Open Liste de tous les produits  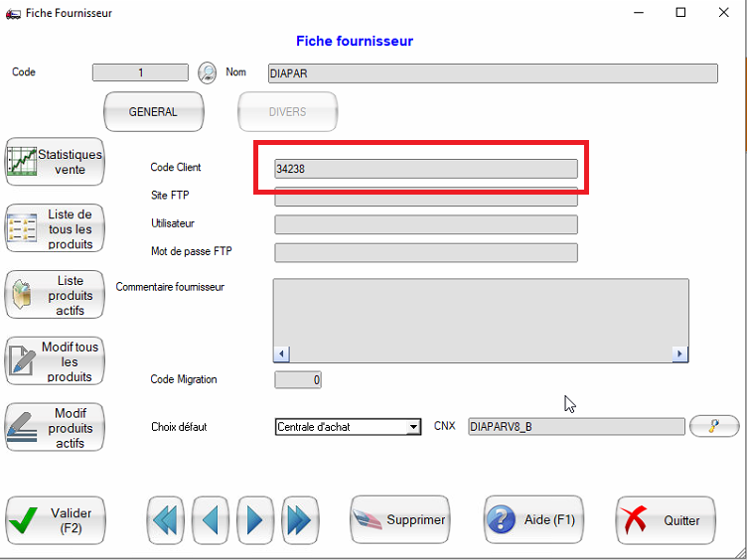[x=55, y=229]
